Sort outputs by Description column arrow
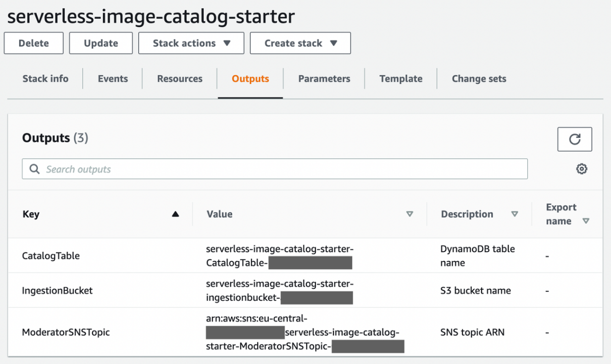 tap(515, 214)
